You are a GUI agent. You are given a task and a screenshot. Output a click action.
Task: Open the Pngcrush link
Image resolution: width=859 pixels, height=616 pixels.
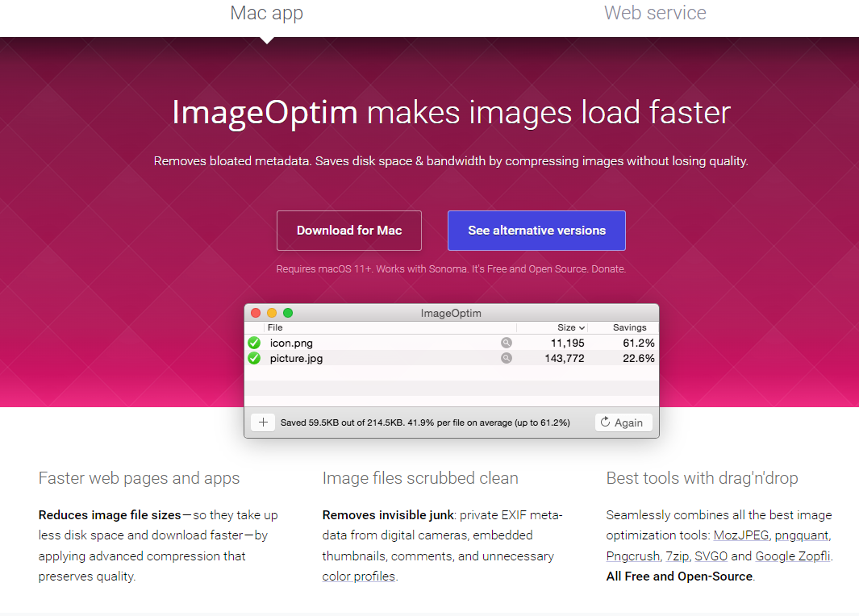632,556
